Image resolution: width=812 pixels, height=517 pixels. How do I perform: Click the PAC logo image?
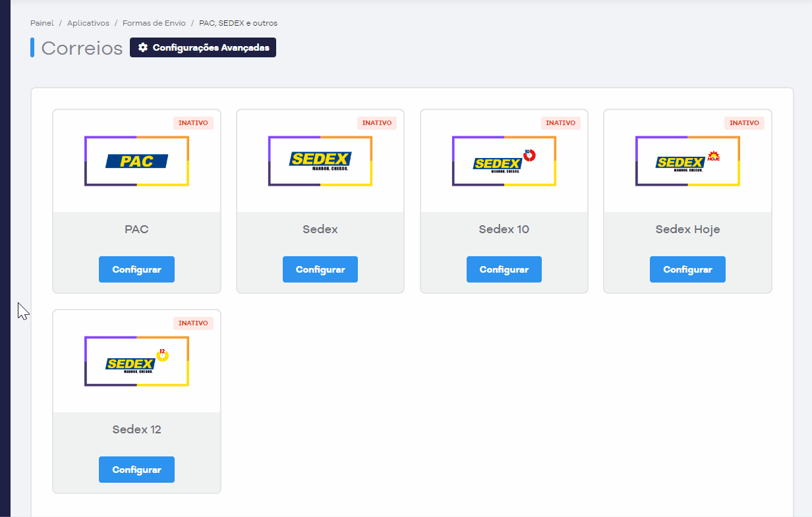point(136,161)
